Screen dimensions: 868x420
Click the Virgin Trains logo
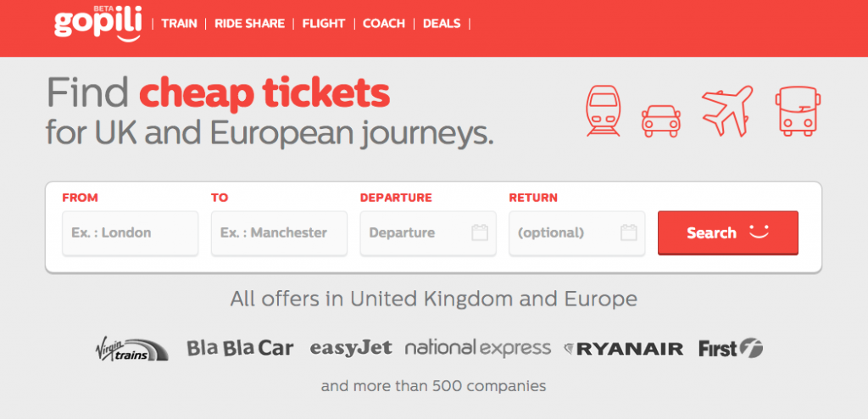click(131, 348)
